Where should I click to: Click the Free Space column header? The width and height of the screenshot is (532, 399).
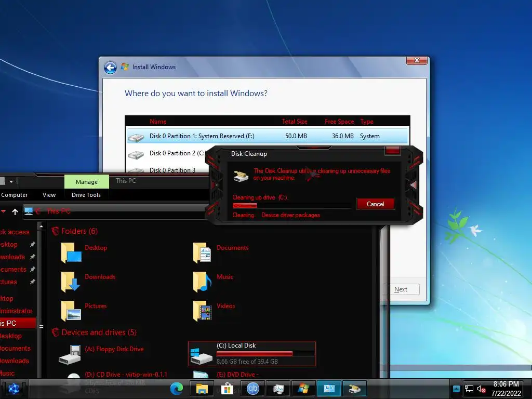[339, 122]
